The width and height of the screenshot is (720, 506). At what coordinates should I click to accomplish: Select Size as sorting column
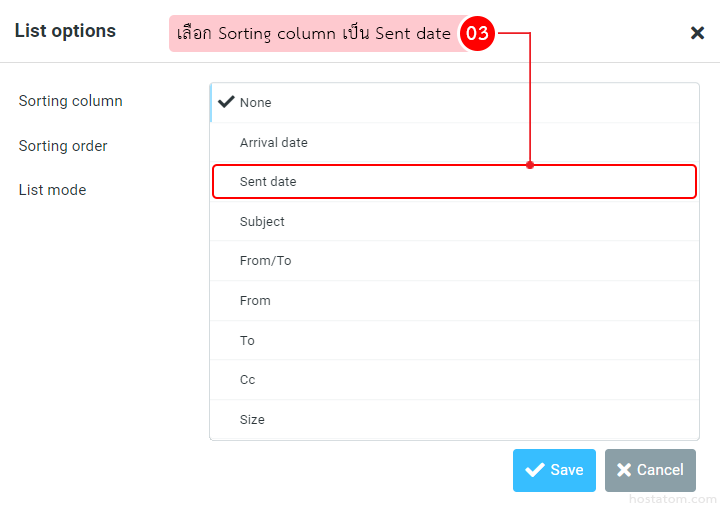point(252,420)
